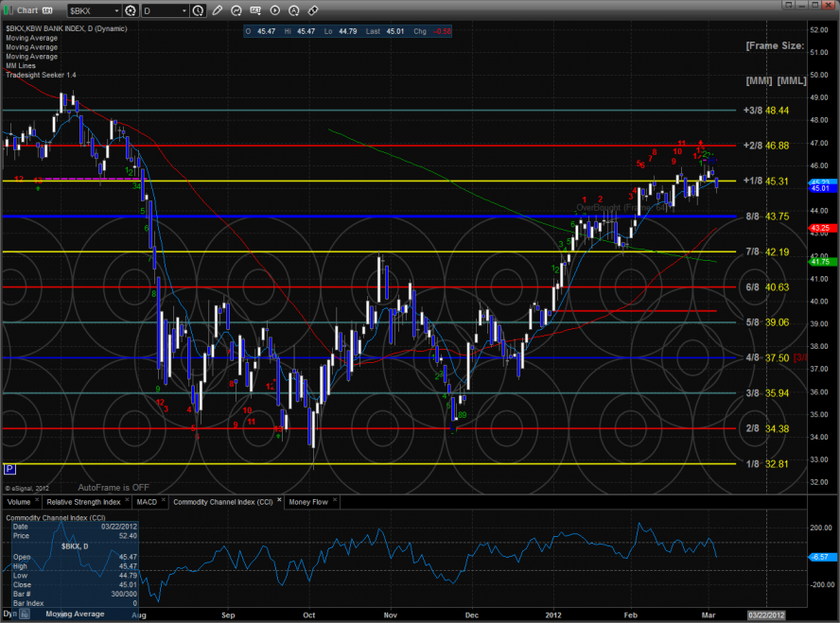Click the blue P icon on chart
The height and width of the screenshot is (623, 840).
(x=9, y=469)
